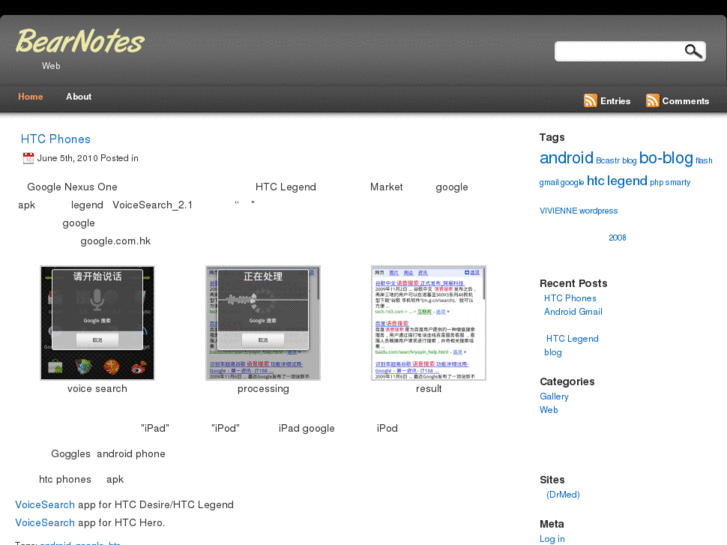Image resolution: width=727 pixels, height=545 pixels.
Task: Select the VIVIENNE tag
Action: tap(558, 211)
